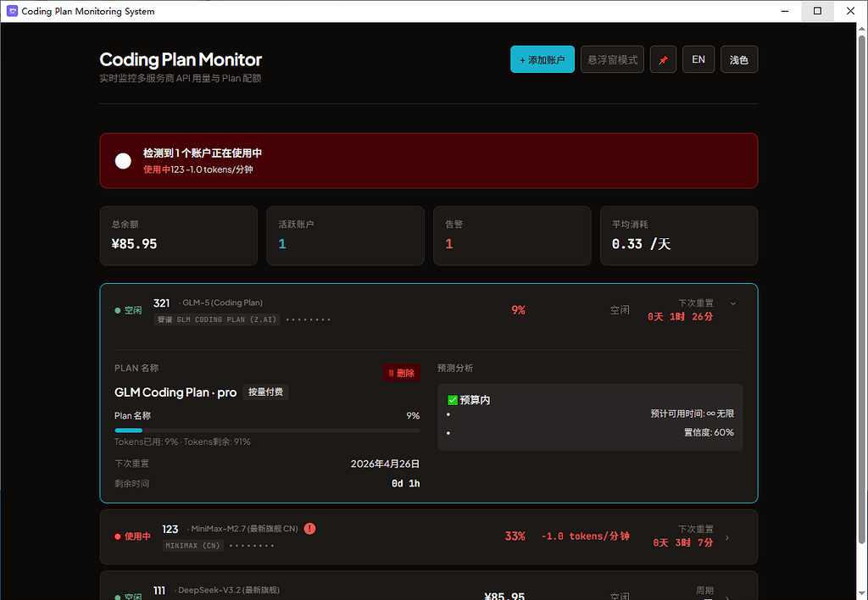Switch to 悬浮窗模式 floating window mode
The width and height of the screenshot is (868, 600).
(x=612, y=59)
